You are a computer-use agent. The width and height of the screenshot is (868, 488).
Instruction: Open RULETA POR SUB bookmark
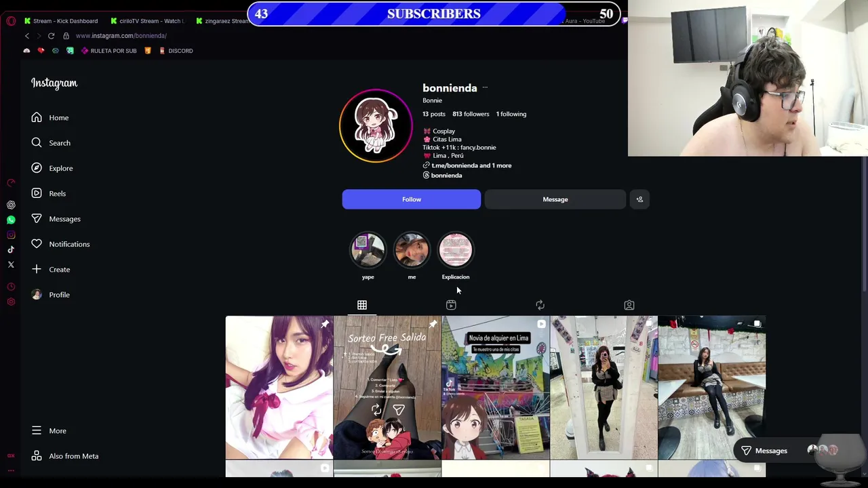click(x=108, y=51)
